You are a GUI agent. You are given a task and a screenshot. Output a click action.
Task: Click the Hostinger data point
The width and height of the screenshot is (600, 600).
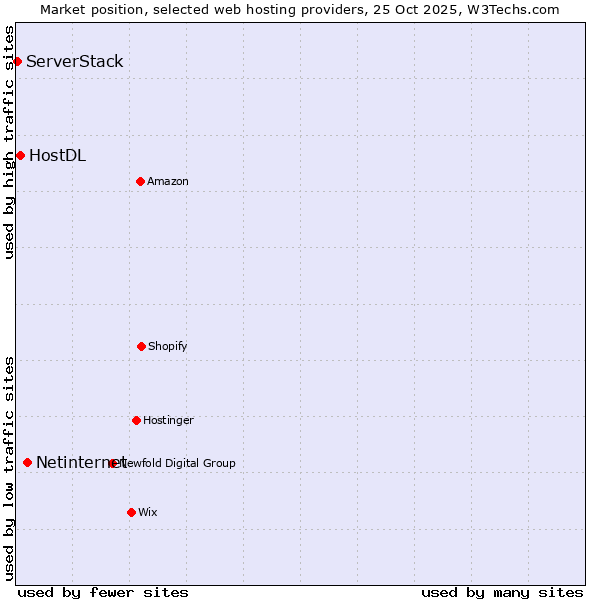[x=136, y=420]
